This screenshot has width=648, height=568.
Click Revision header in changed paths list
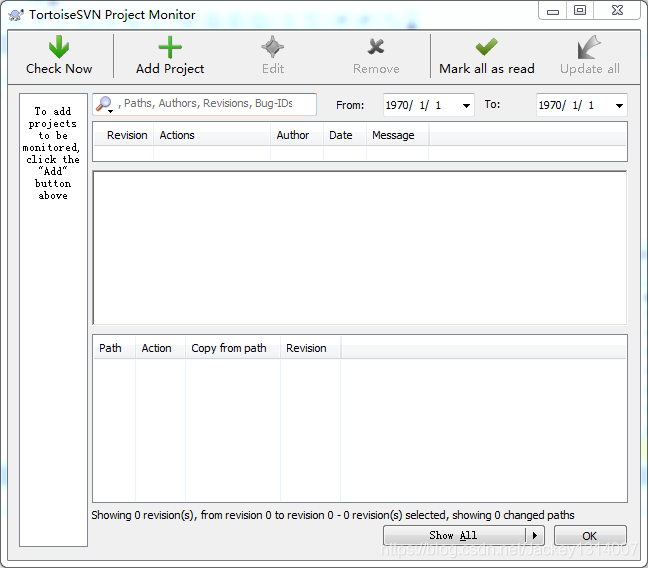point(310,348)
